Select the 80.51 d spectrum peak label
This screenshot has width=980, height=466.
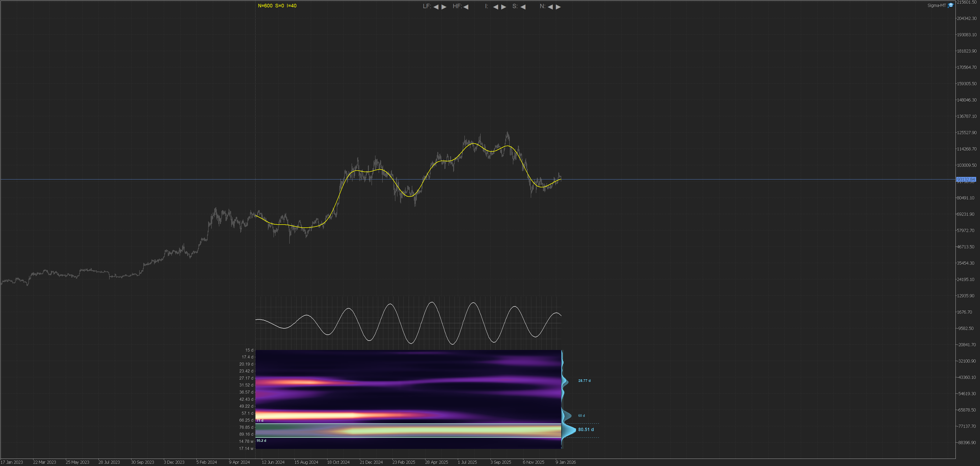[x=585, y=430]
